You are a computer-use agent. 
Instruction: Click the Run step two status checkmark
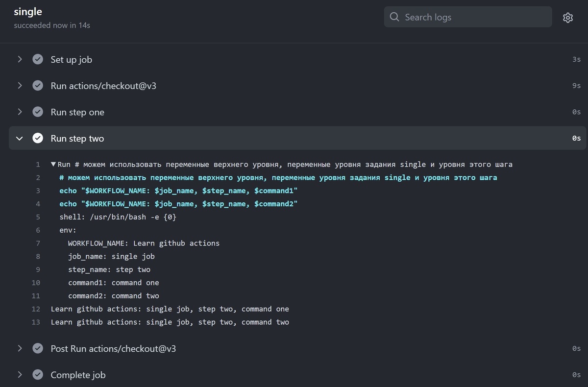tap(38, 139)
